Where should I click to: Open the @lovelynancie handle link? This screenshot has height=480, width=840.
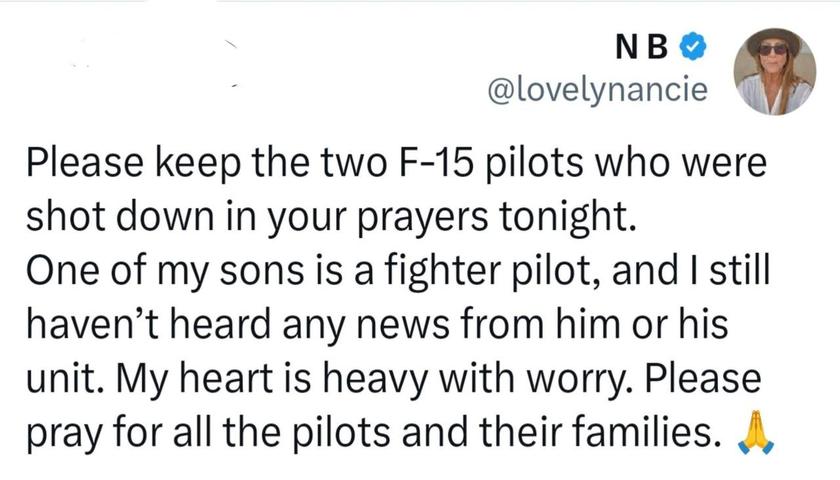pos(595,91)
